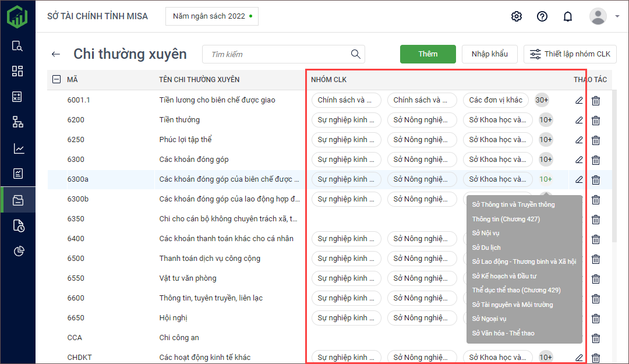Expand the 10+ badge on Tiền thưởng row

click(x=545, y=120)
